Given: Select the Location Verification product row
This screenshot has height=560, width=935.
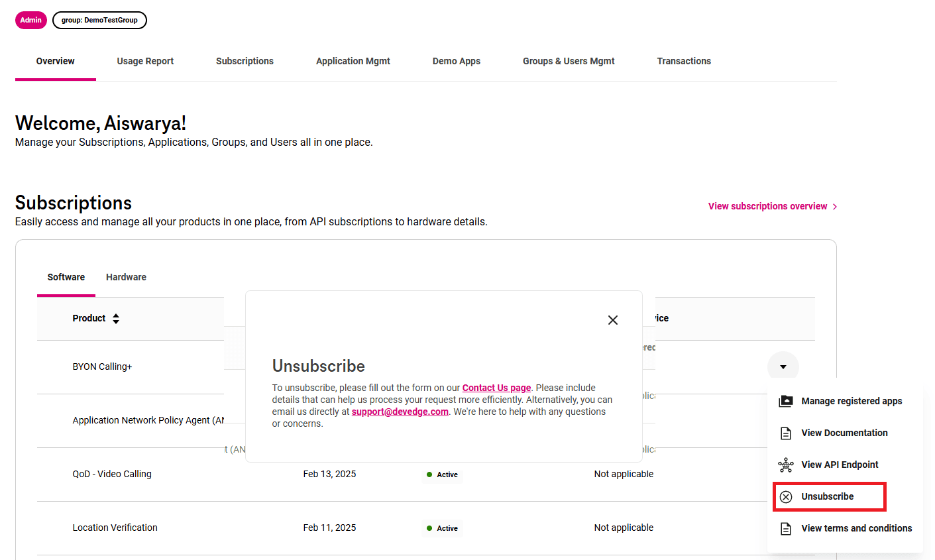Looking at the screenshot, I should click(x=115, y=528).
